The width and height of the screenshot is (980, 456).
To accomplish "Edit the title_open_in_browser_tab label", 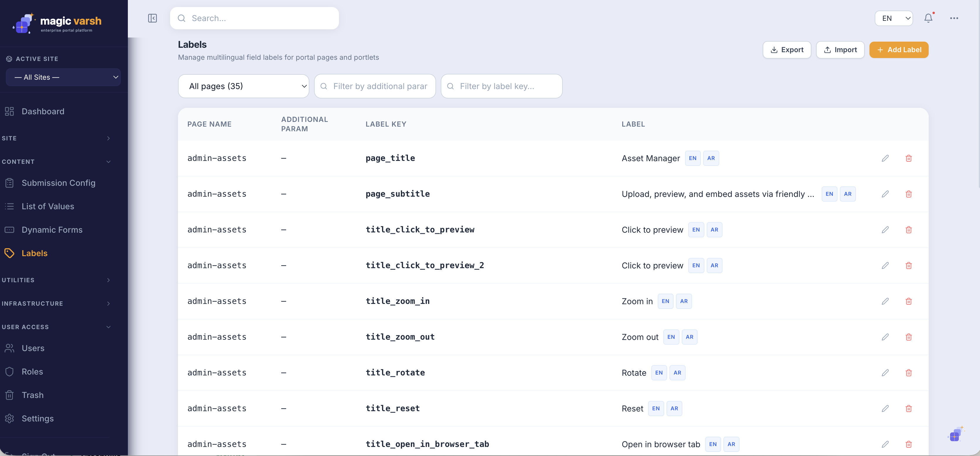I will [x=885, y=444].
